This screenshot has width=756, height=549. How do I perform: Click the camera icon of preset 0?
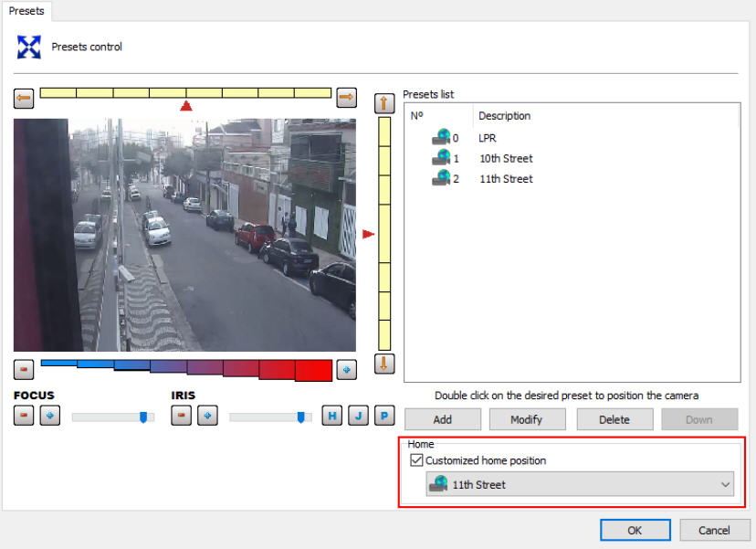[441, 137]
